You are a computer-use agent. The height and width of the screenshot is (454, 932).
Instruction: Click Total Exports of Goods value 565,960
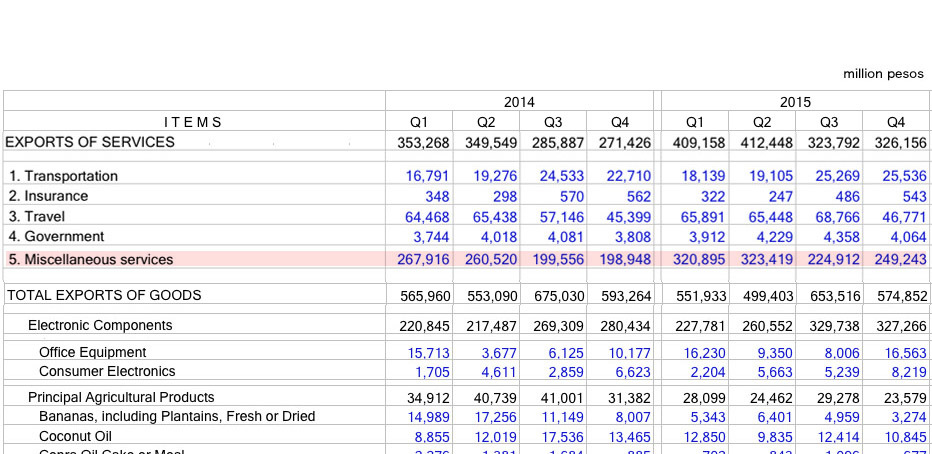tap(424, 296)
